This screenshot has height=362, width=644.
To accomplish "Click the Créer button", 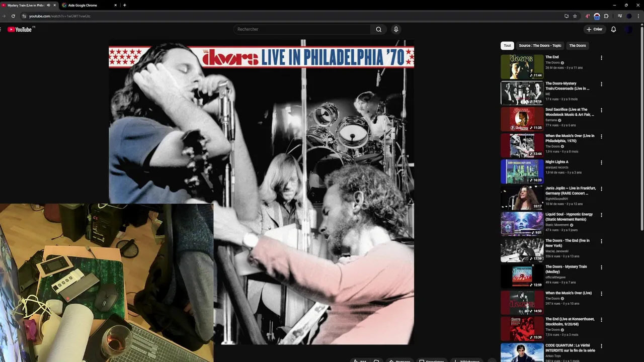I will click(x=594, y=29).
